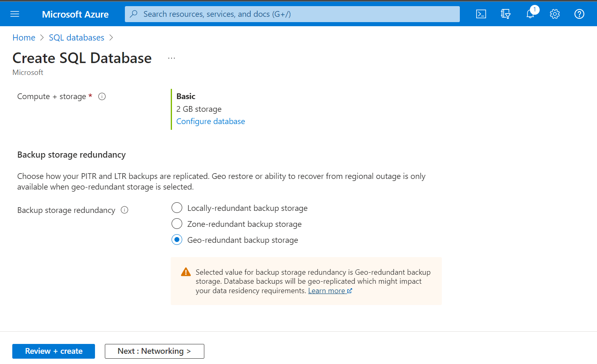This screenshot has height=364, width=597.
Task: Focus the Search resources, services, and docs field
Action: click(292, 14)
